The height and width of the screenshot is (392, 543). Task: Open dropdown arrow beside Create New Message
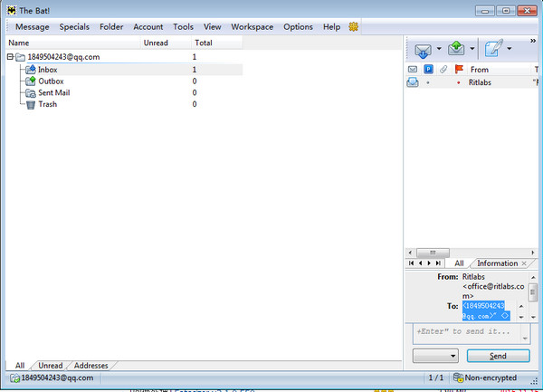click(x=510, y=49)
